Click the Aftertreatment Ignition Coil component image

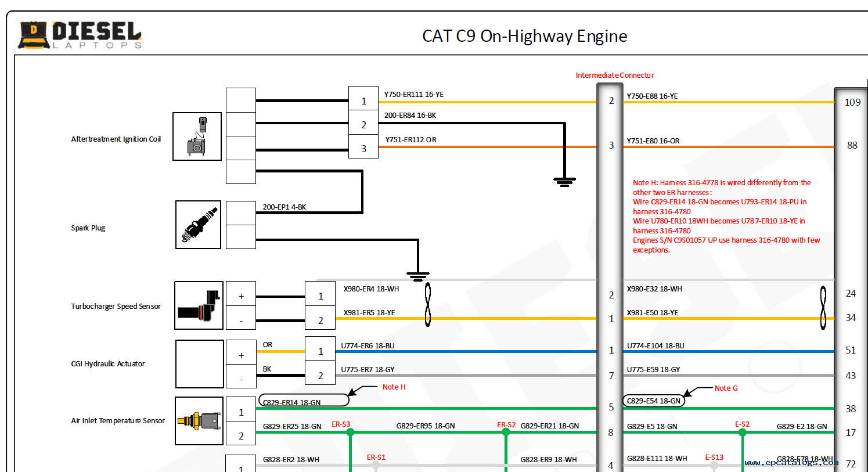197,136
